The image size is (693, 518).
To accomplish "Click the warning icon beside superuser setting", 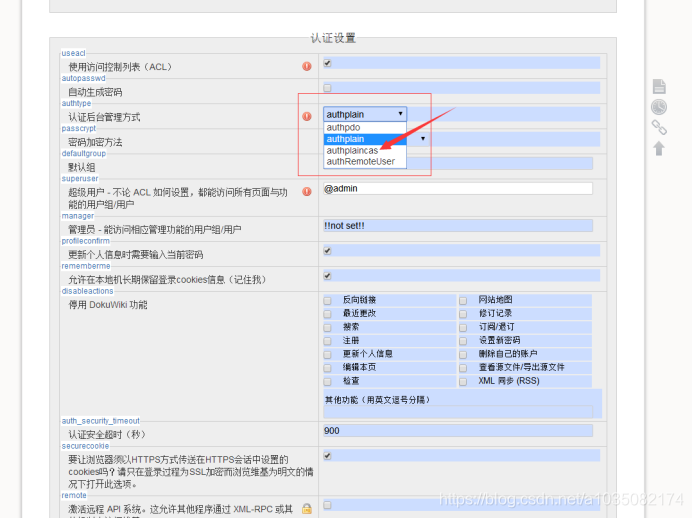I will 307,191.
